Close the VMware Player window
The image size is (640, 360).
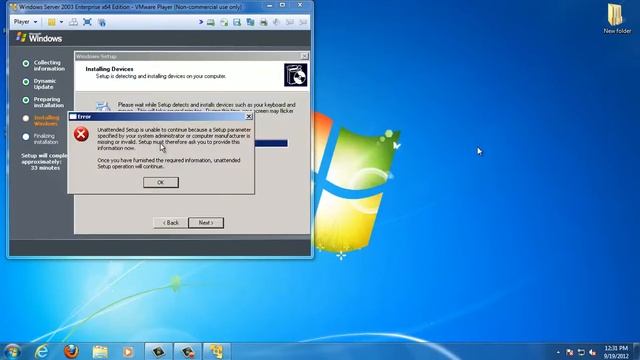click(300, 5)
